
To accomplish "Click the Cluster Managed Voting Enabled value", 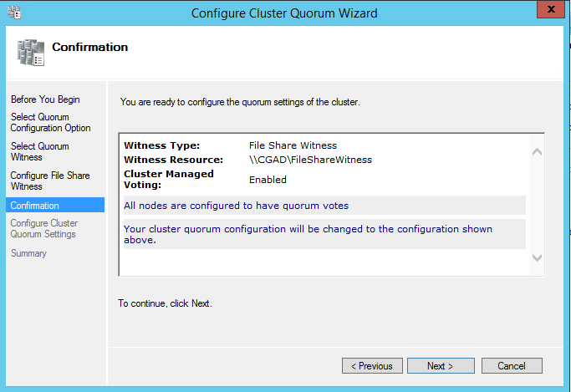I will (268, 180).
